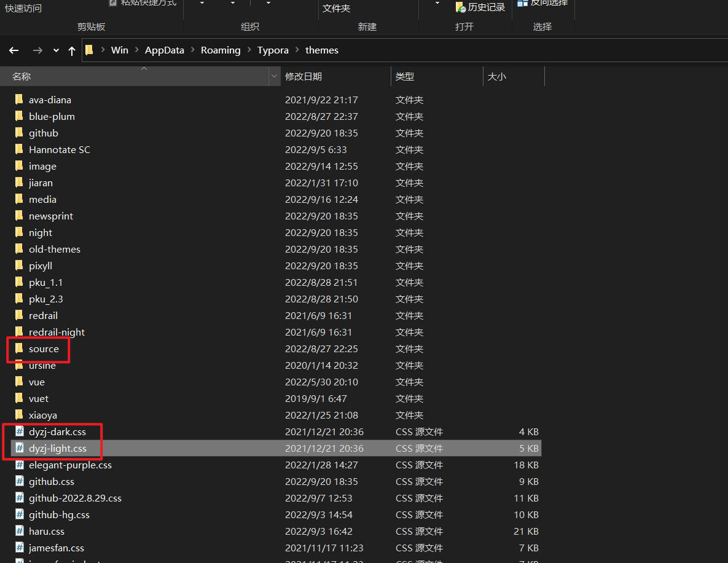
Task: Click the newsprint folder icon
Action: point(19,216)
